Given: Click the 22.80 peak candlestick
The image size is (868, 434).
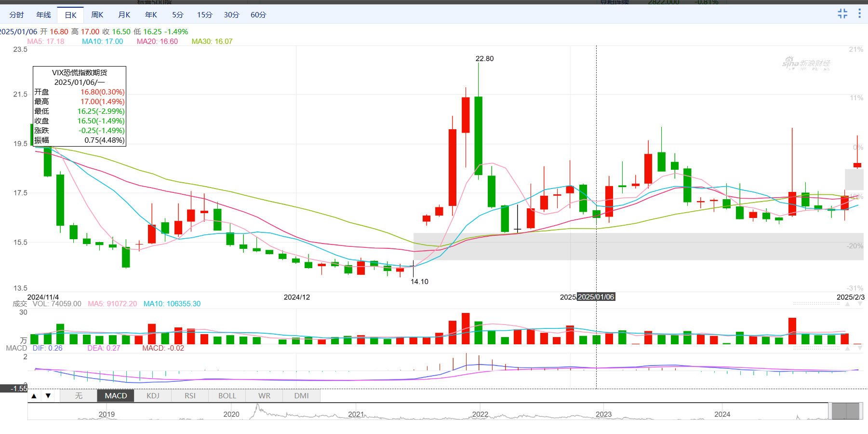Looking at the screenshot, I should click(479, 135).
